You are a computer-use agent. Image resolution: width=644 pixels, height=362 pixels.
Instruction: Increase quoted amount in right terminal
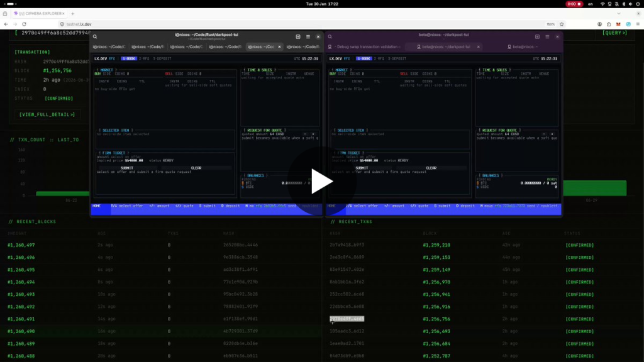(552, 134)
